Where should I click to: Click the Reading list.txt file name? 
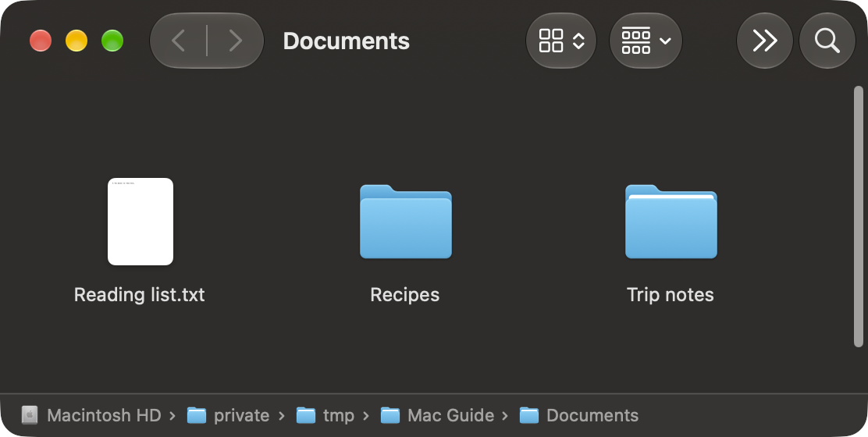point(140,294)
